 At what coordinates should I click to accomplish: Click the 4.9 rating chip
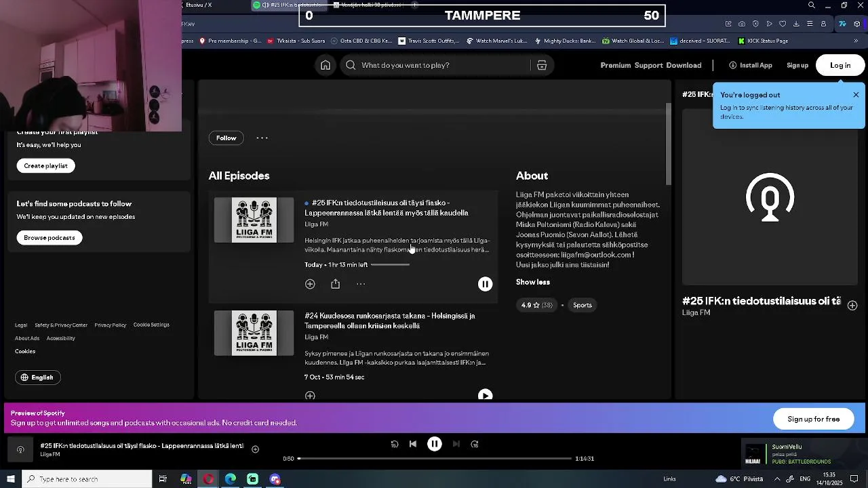(x=536, y=305)
